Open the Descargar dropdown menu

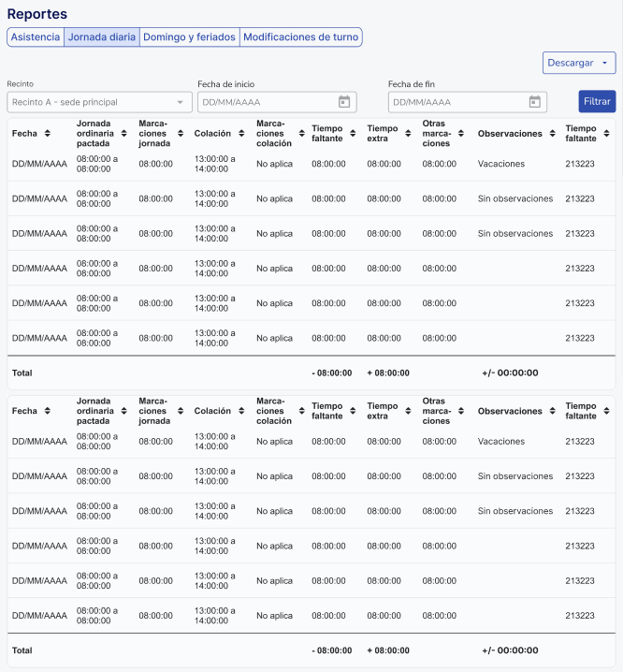(x=579, y=63)
